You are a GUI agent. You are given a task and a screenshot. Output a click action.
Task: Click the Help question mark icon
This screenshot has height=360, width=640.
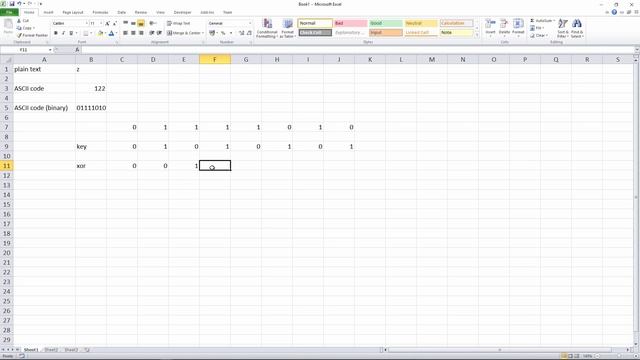614,12
